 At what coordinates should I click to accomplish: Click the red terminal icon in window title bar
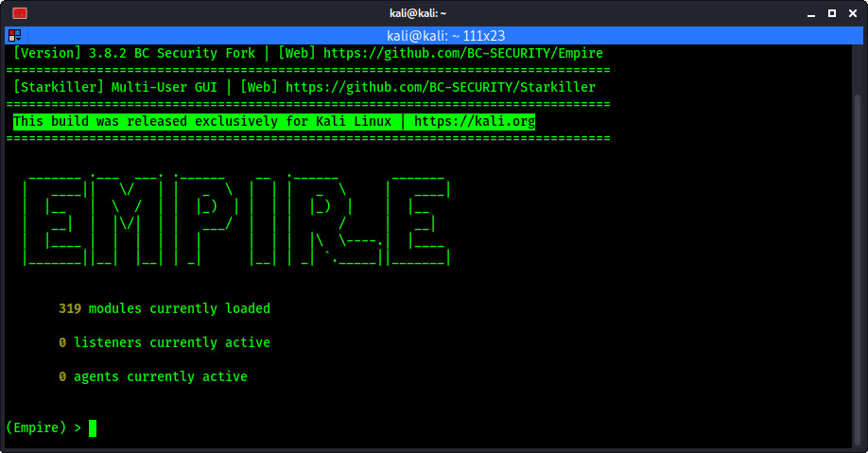20,13
